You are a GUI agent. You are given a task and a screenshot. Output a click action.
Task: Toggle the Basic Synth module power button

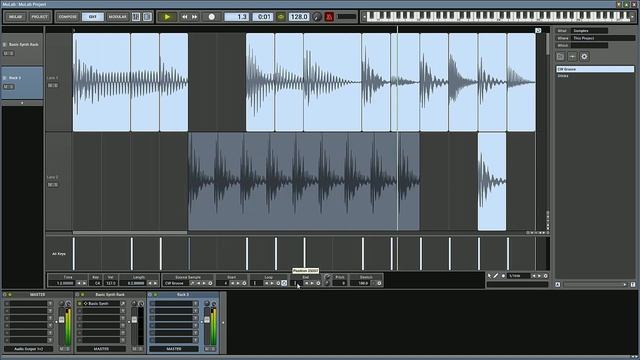pos(80,304)
